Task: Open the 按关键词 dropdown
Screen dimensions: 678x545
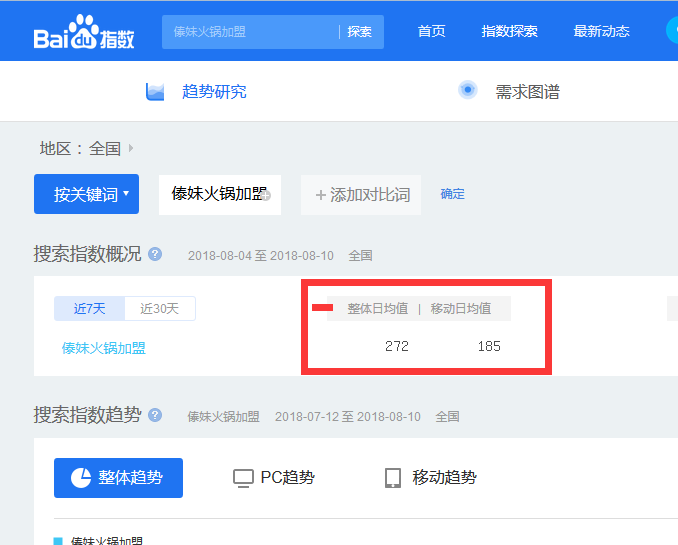Action: (x=86, y=194)
